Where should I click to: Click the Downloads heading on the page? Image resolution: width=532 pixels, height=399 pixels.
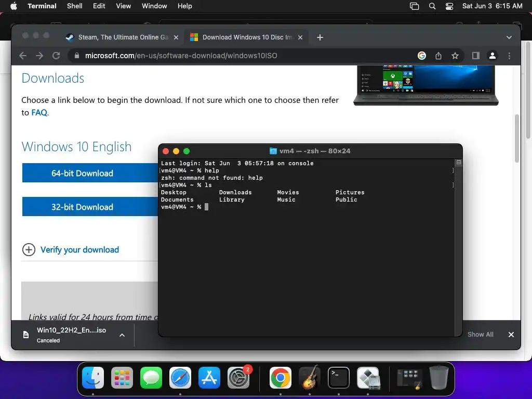(x=52, y=78)
